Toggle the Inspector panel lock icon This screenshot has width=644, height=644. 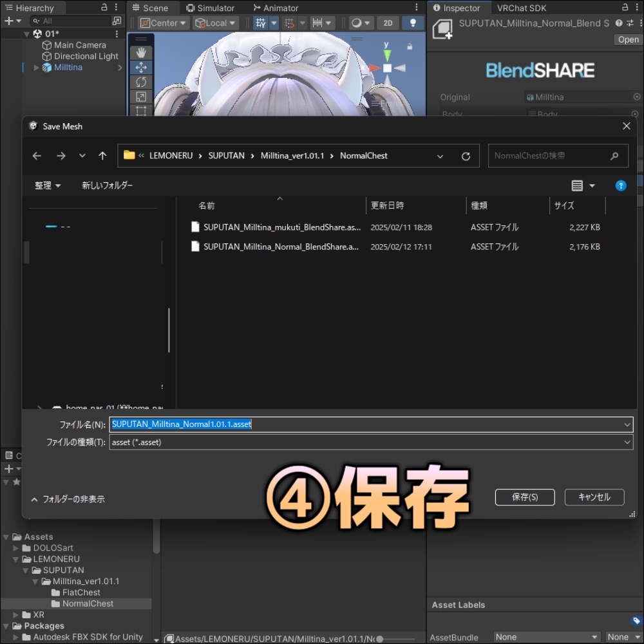tap(625, 7)
